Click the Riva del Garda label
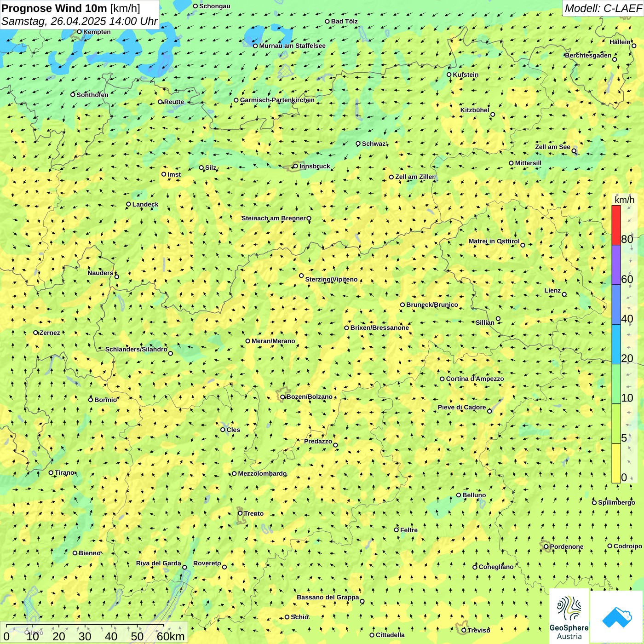The width and height of the screenshot is (644, 644). 158,563
